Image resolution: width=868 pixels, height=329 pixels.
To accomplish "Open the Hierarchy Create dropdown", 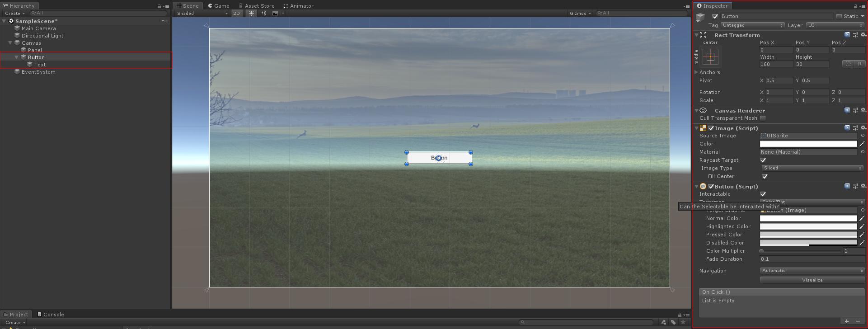I will (x=15, y=13).
